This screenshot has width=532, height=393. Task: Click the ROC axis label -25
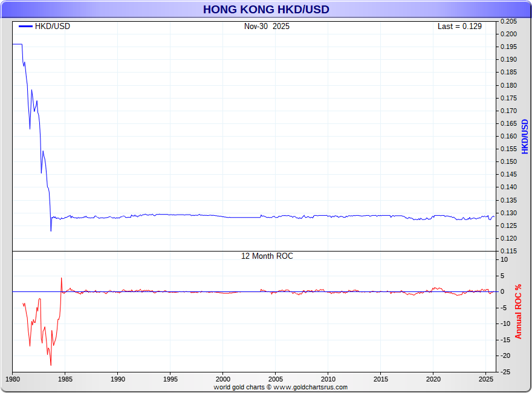click(505, 372)
